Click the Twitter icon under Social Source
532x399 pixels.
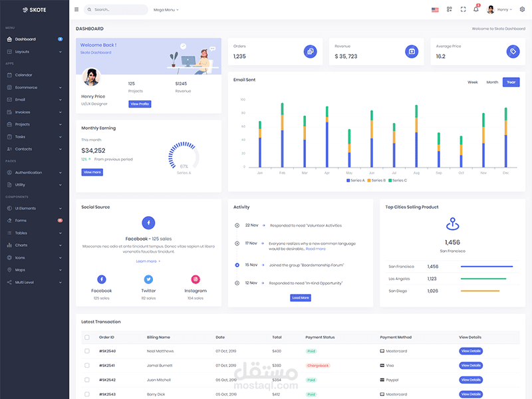point(148,280)
